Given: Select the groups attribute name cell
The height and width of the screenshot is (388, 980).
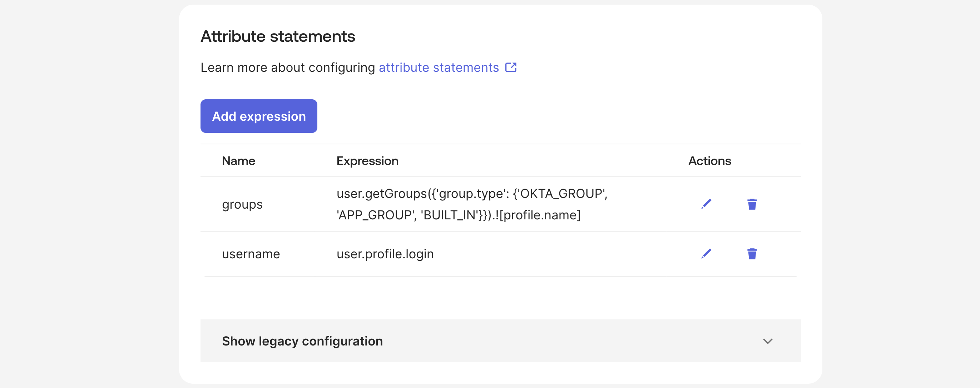Looking at the screenshot, I should click(242, 204).
